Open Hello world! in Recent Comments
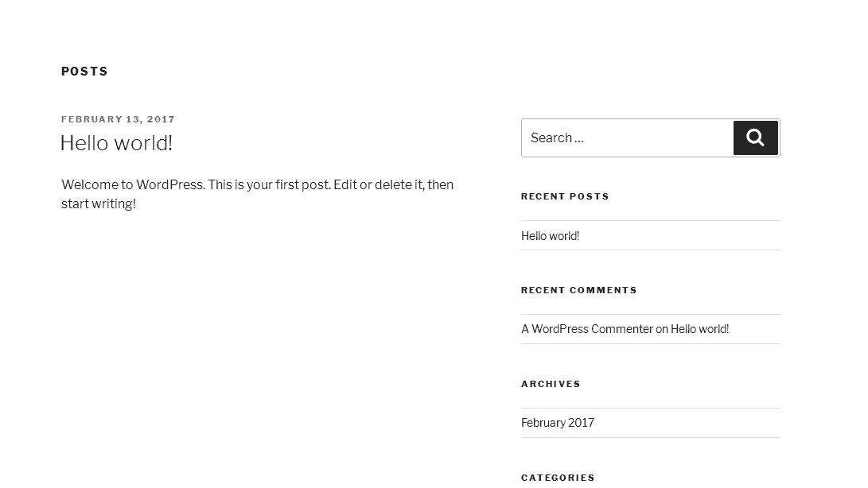 click(699, 328)
